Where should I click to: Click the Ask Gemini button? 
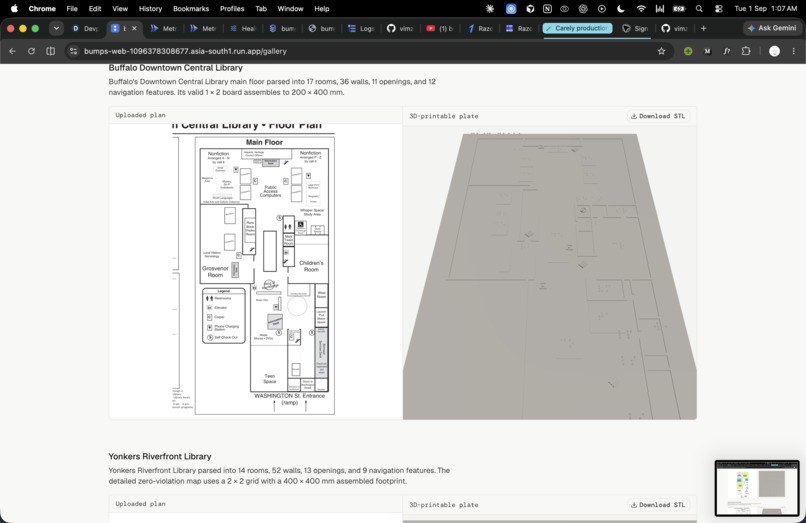click(x=772, y=28)
